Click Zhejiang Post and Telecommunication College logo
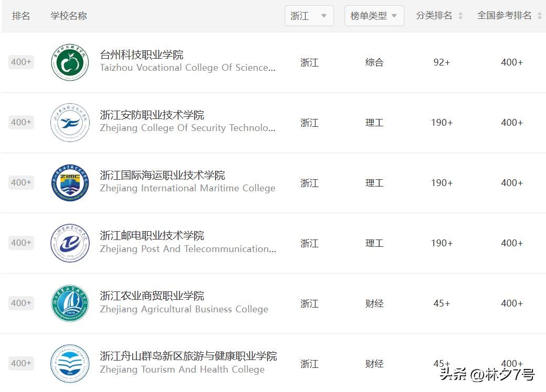Image resolution: width=546 pixels, height=392 pixels. [x=66, y=243]
